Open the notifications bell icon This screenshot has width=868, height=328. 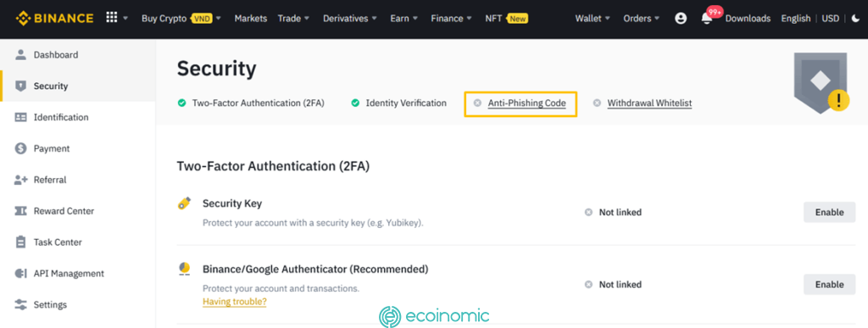[x=707, y=19]
